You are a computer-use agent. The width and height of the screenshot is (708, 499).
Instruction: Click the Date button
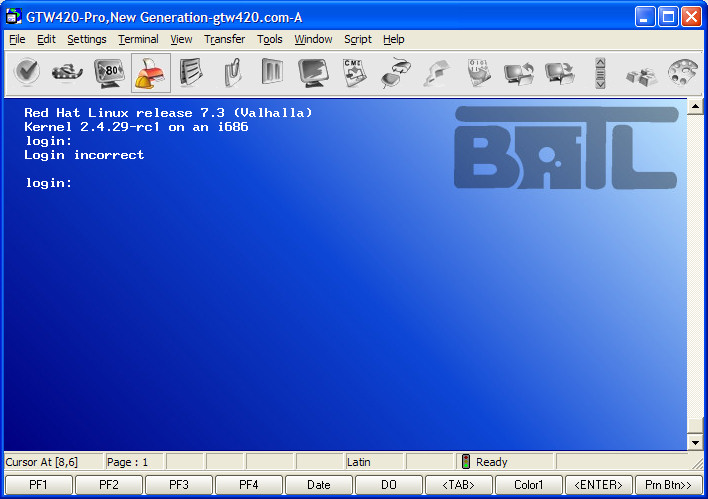pyautogui.click(x=318, y=485)
